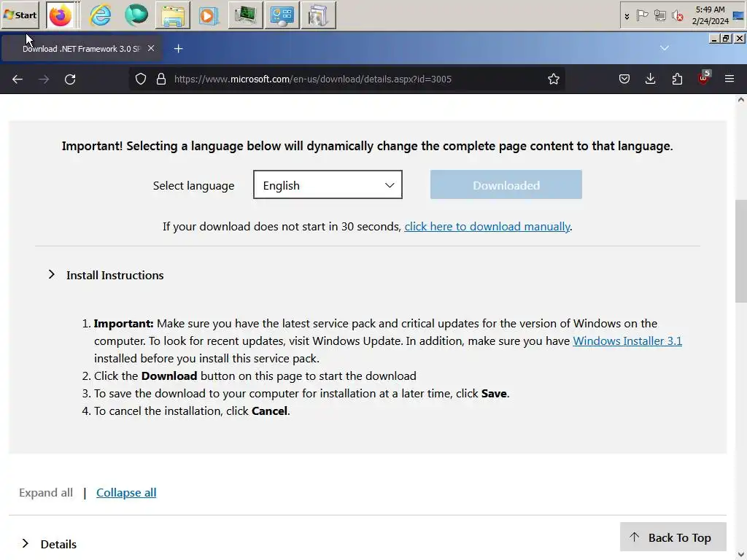Open the list all tabs dropdown
The width and height of the screenshot is (747, 560).
click(665, 48)
